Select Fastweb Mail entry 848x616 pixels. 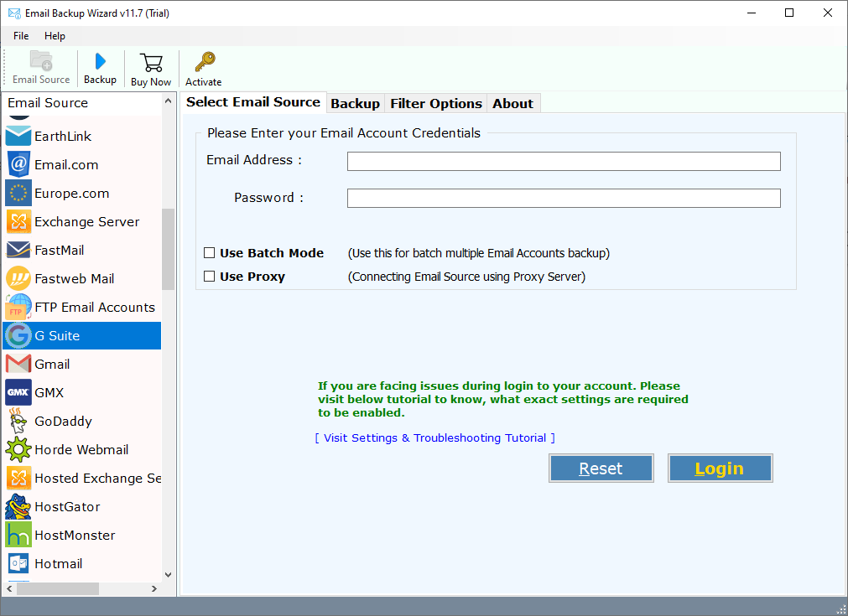82,279
